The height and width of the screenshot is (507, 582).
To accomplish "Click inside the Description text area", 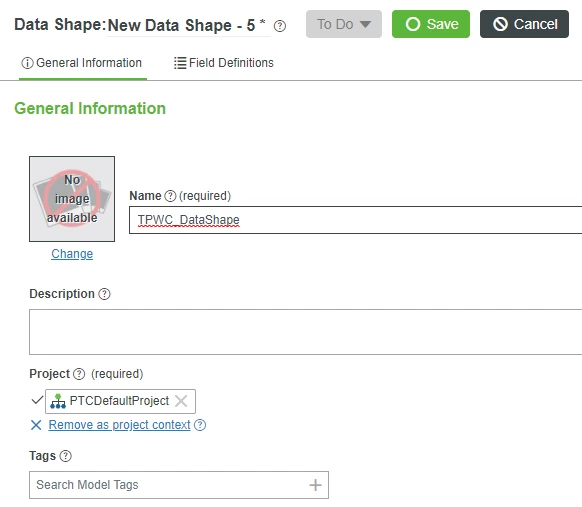I will point(305,332).
